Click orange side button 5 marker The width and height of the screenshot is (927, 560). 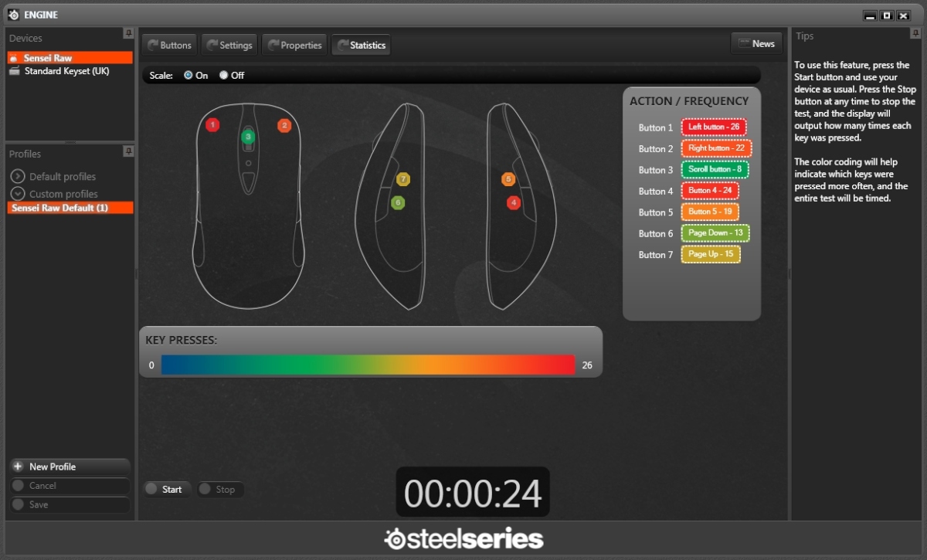508,179
